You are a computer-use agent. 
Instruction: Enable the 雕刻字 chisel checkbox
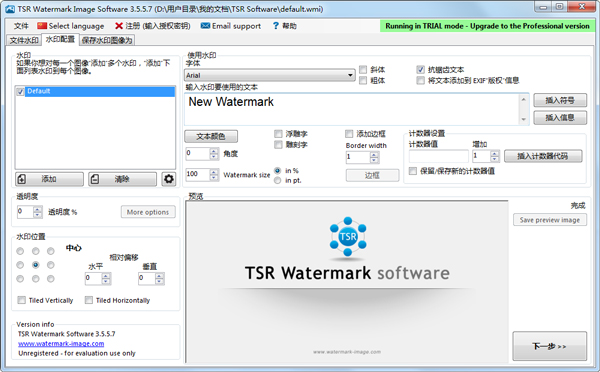pyautogui.click(x=278, y=144)
